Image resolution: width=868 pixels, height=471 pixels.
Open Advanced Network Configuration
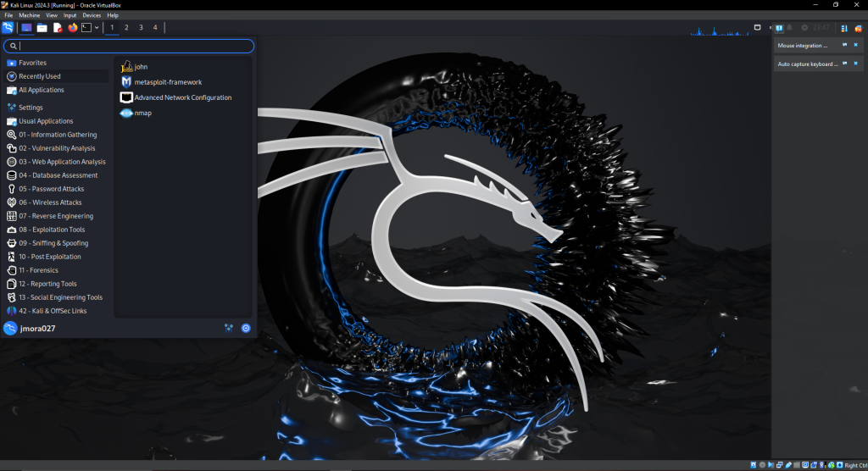[x=183, y=98]
